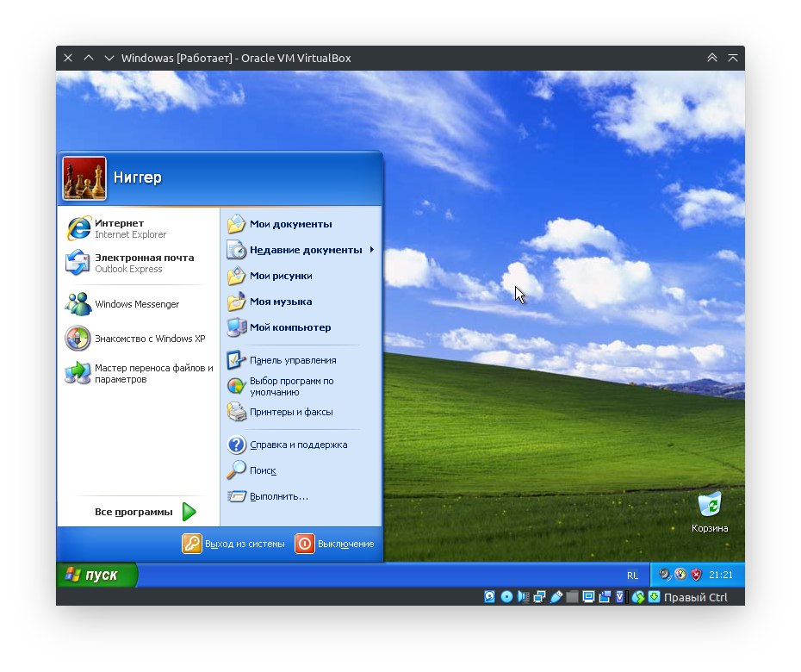Click the tray speaker volume icon
The image size is (801, 672).
point(664,575)
